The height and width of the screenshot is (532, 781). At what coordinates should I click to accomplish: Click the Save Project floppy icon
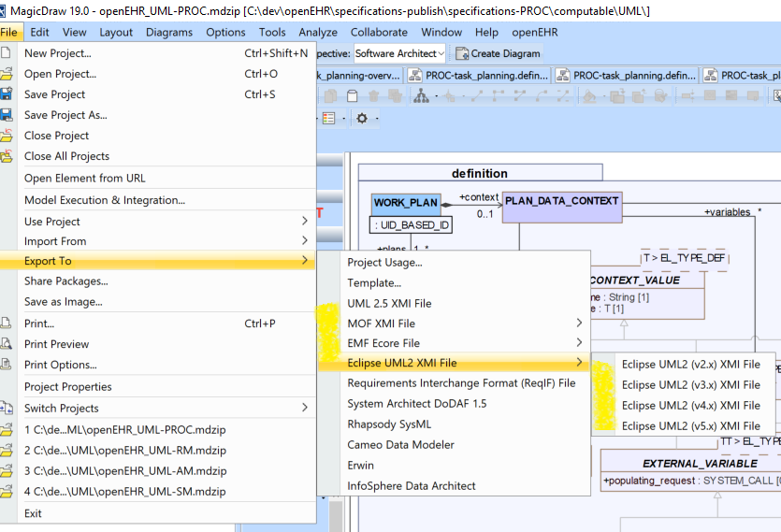pos(6,94)
